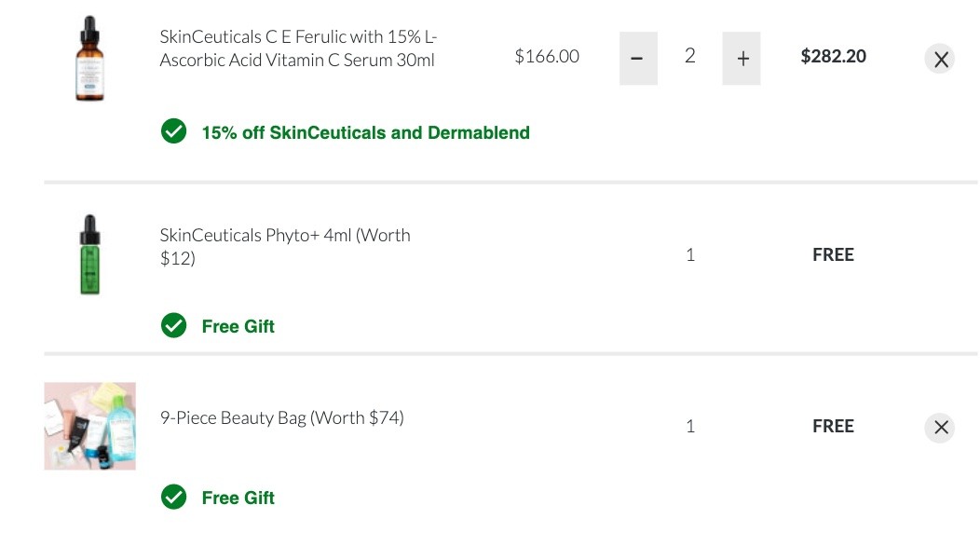Image resolution: width=980 pixels, height=546 pixels.
Task: Click the Free Gift label under Beauty Bag
Action: (x=238, y=498)
